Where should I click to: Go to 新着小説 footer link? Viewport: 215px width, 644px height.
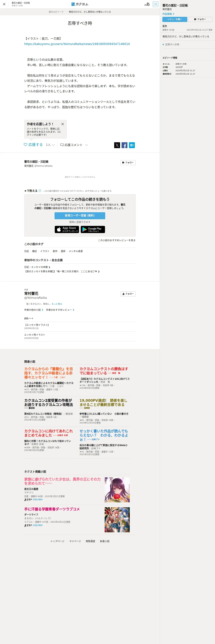point(105,541)
